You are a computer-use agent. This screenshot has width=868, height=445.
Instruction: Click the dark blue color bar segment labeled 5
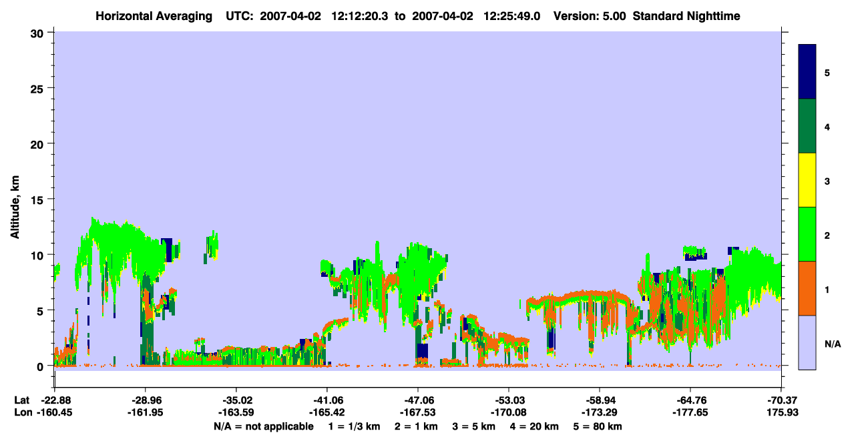807,72
